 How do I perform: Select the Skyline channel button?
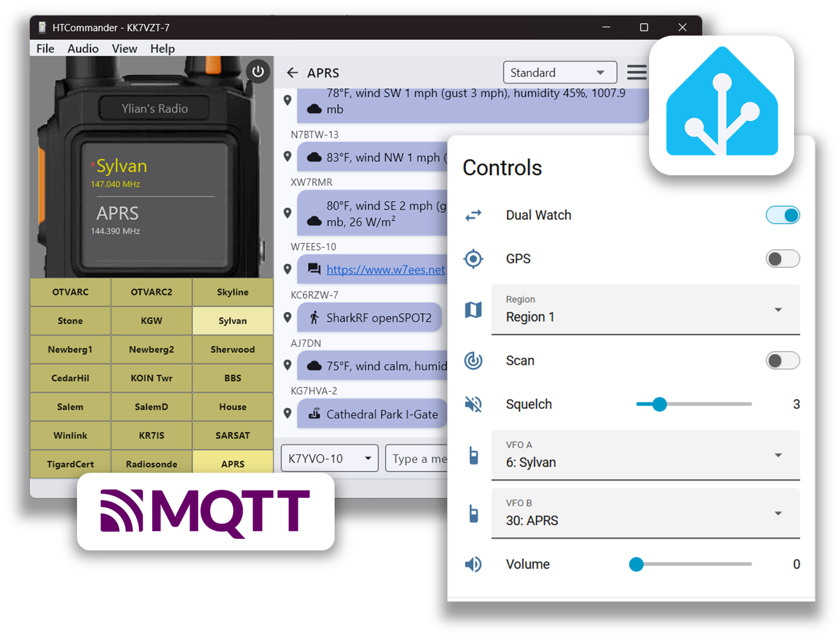pos(233,292)
